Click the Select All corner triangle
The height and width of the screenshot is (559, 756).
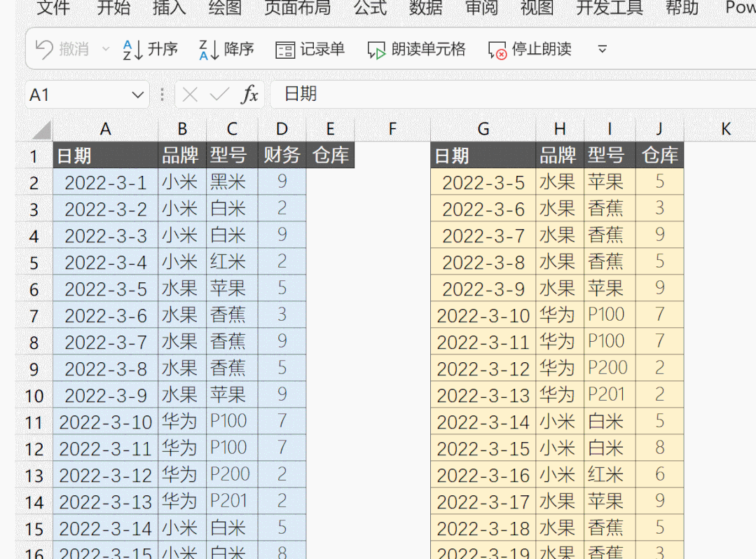43,130
